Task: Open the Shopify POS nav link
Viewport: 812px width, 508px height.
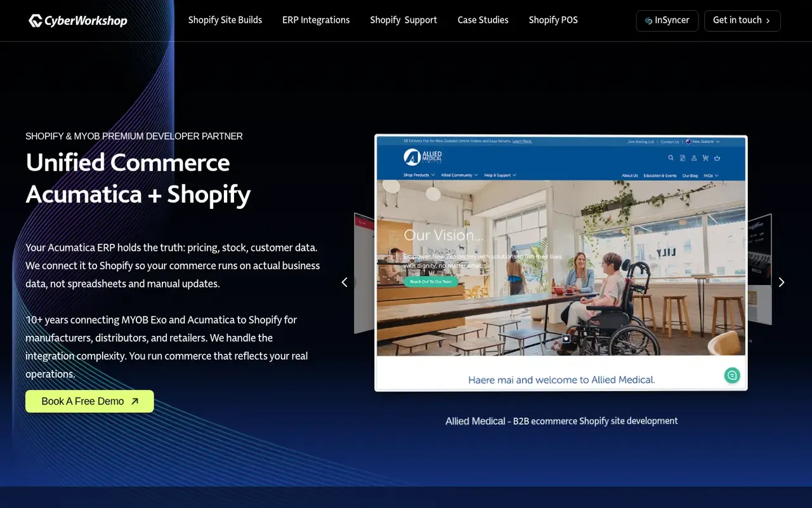Action: click(x=553, y=20)
